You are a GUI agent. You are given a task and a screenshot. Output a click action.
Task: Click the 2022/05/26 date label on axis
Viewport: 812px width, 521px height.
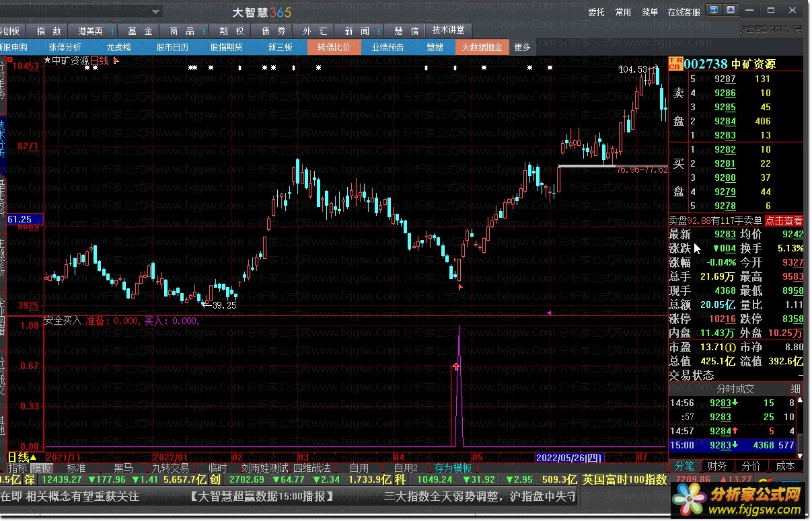568,457
